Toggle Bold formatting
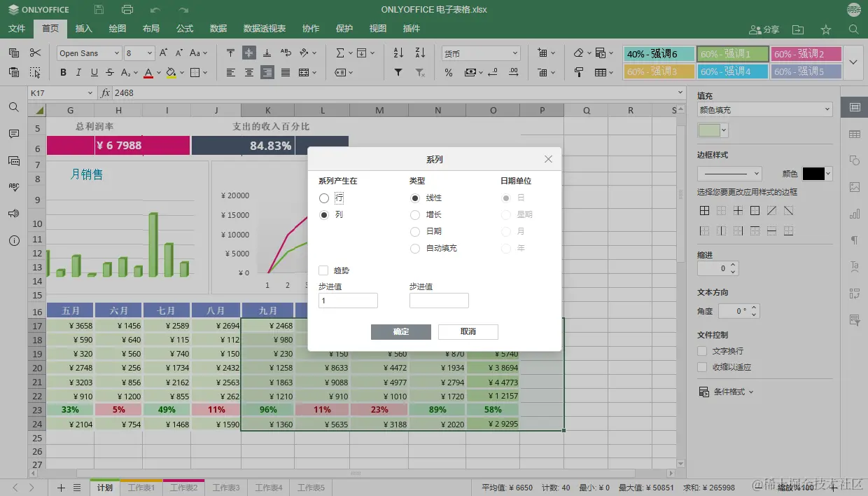Screen dimensions: 868x496 [63, 72]
